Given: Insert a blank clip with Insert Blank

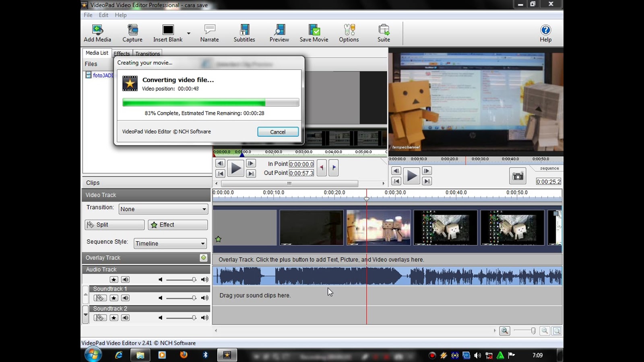Looking at the screenshot, I should pyautogui.click(x=168, y=33).
